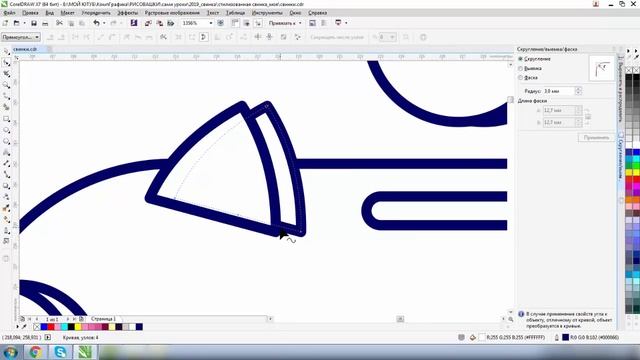Pick the yellow swatch in the document palette

click(x=78, y=327)
